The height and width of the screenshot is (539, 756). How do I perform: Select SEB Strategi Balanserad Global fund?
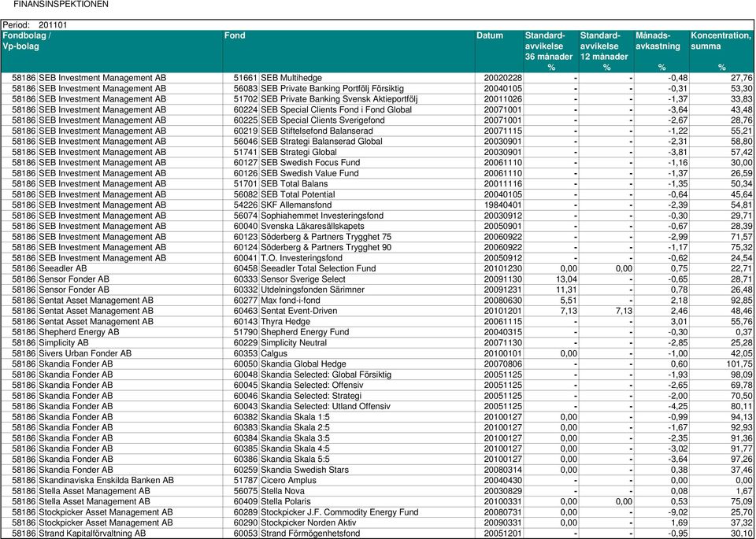pyautogui.click(x=321, y=142)
